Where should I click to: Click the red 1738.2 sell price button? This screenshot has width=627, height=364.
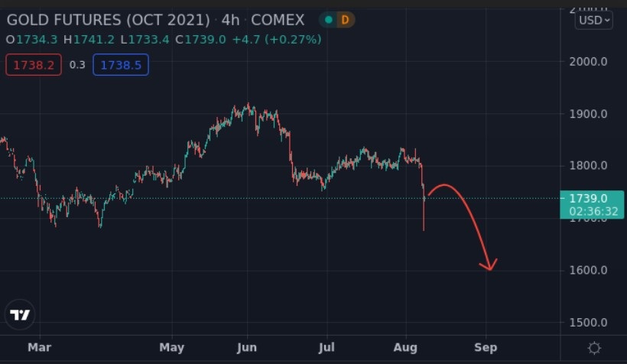pyautogui.click(x=33, y=65)
